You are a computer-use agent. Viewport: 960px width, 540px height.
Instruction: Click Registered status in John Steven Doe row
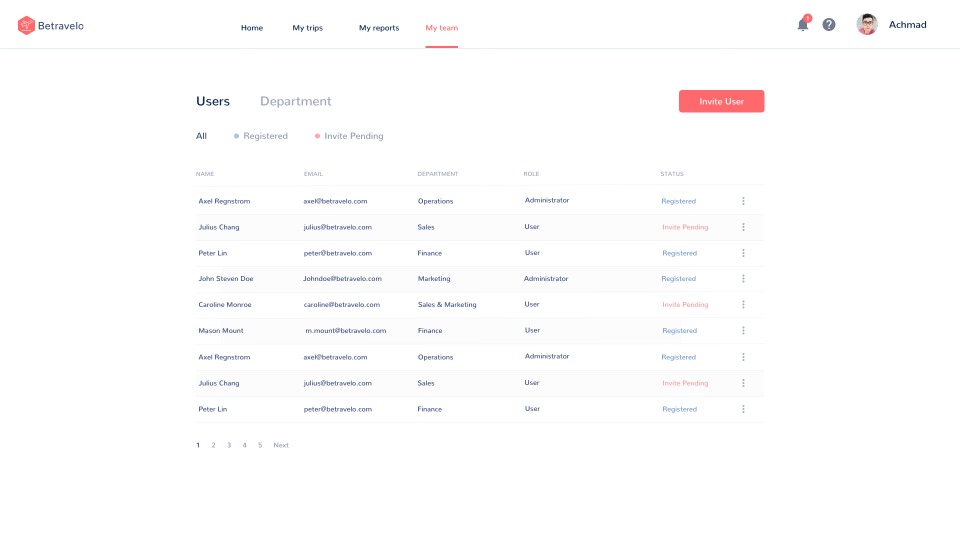tap(678, 279)
